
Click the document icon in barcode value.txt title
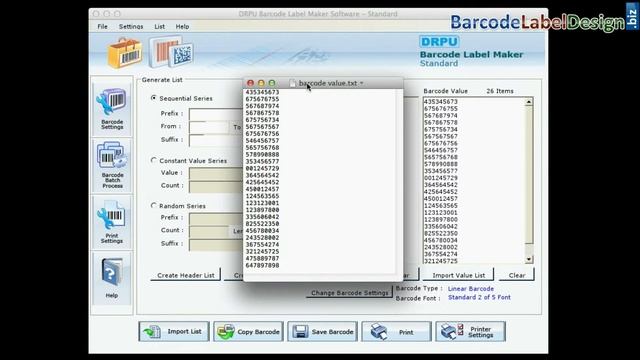(292, 83)
